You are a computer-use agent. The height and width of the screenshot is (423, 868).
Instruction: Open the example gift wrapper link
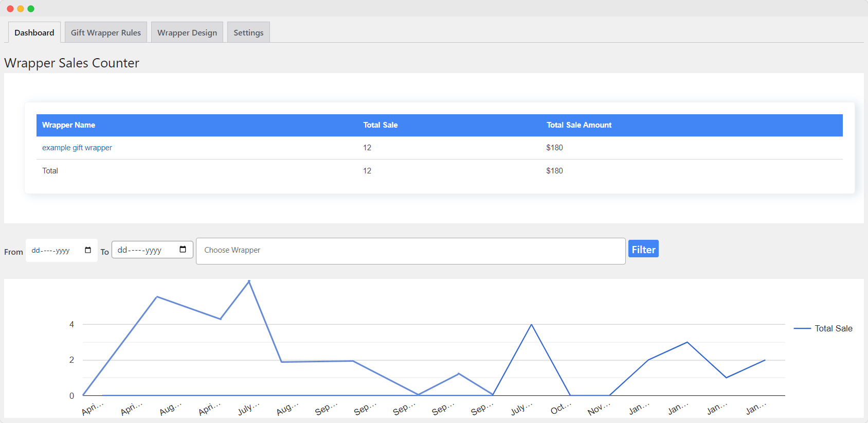(x=77, y=148)
